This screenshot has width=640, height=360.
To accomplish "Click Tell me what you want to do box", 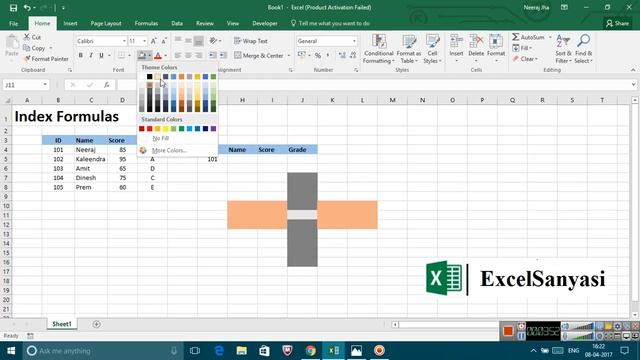I will click(x=330, y=24).
